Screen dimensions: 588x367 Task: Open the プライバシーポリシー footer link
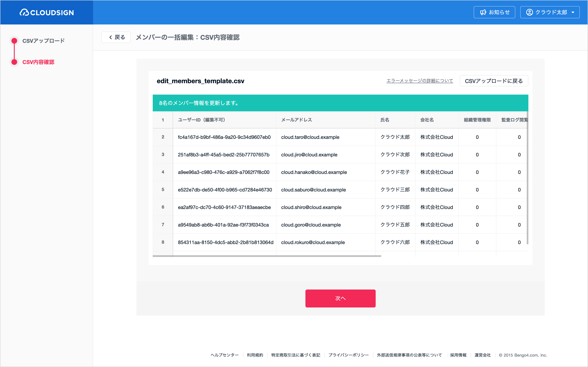(349, 355)
